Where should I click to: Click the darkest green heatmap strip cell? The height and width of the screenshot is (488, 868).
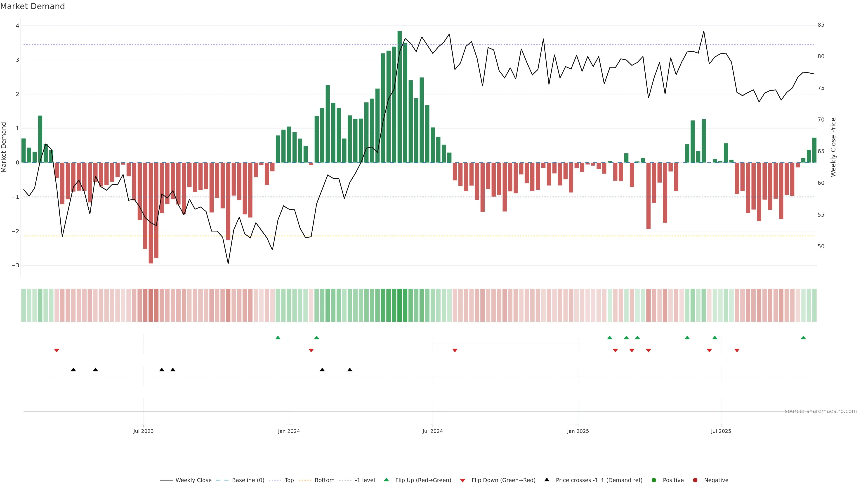[400, 305]
